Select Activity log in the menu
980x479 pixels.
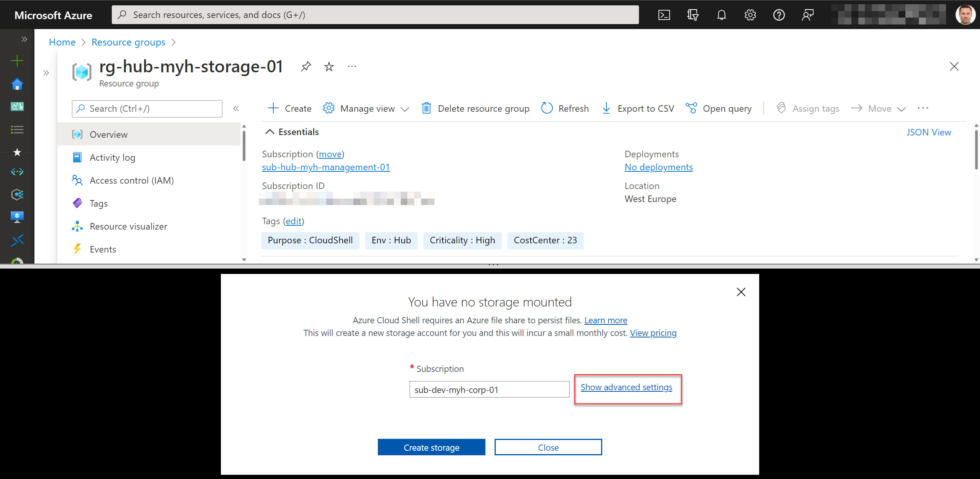point(113,157)
